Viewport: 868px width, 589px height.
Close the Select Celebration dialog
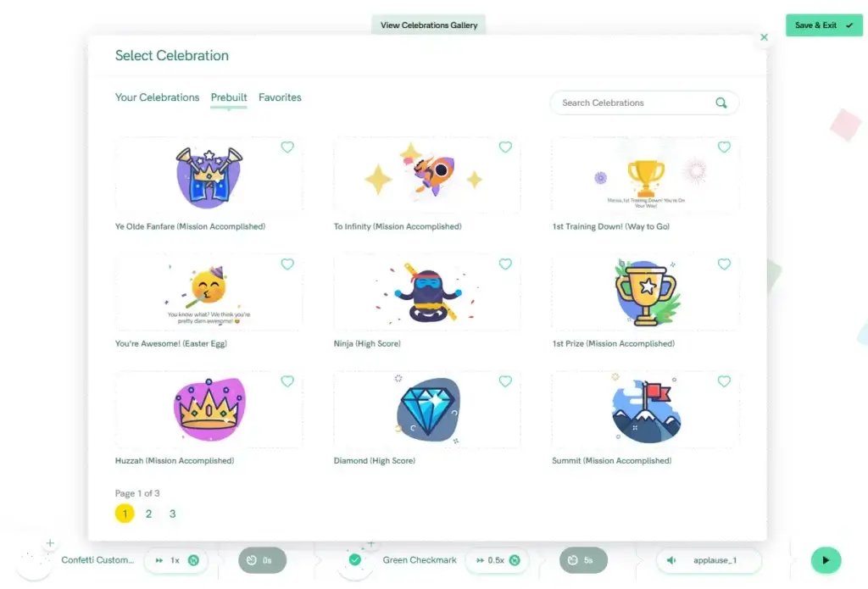pos(764,37)
